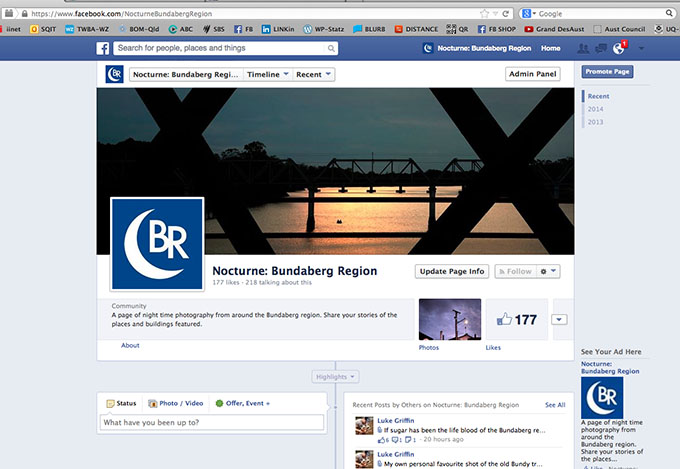Click Nocturne: Bundaberg Region profile in header

pos(477,48)
